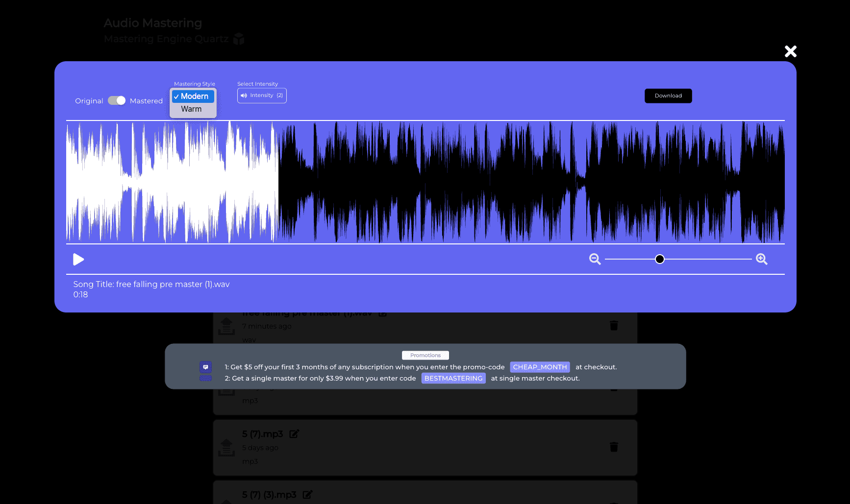
Task: Click the chat icon in the Promotions box
Action: click(205, 366)
